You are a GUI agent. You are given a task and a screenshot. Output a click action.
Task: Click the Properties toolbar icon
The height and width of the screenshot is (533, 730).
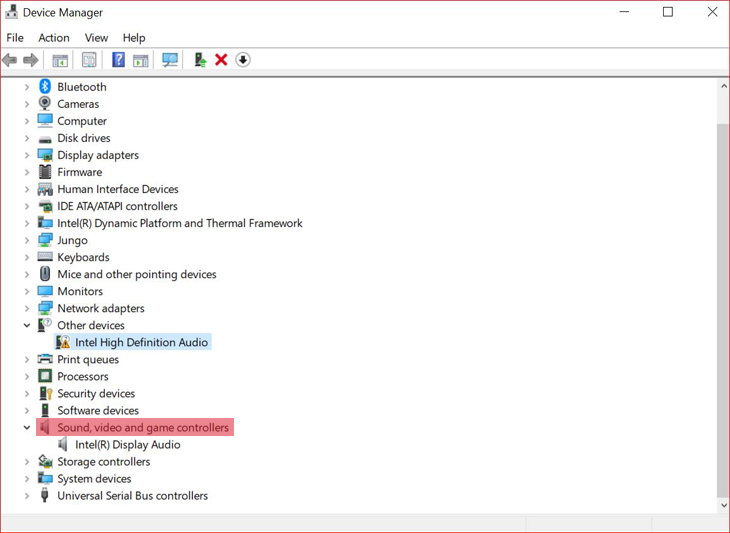[x=89, y=60]
